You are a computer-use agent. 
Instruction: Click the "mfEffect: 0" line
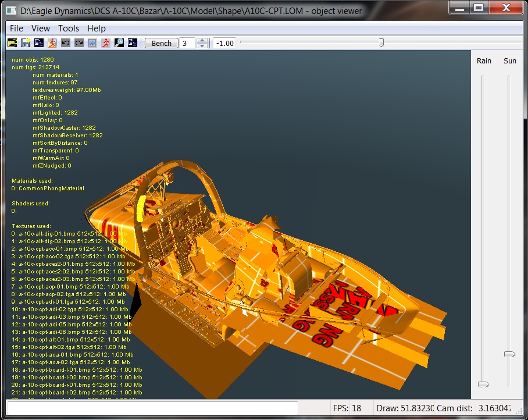click(x=47, y=98)
